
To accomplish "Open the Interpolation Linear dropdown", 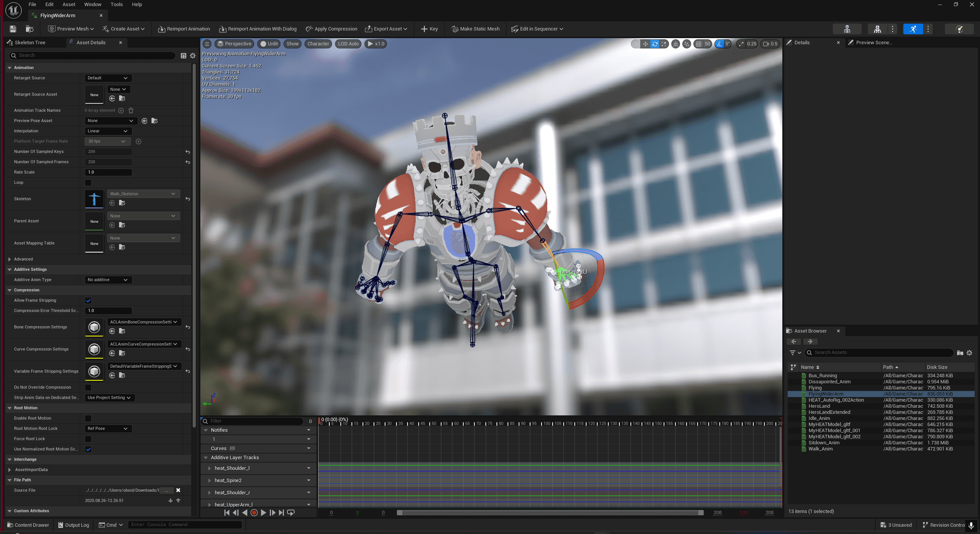I will point(108,131).
